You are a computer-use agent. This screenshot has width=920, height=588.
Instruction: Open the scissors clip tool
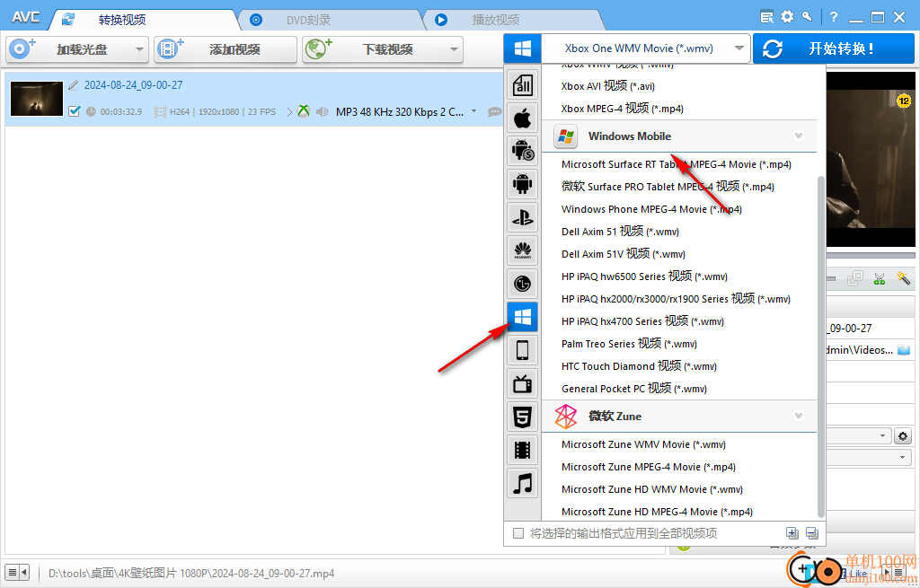[x=879, y=278]
